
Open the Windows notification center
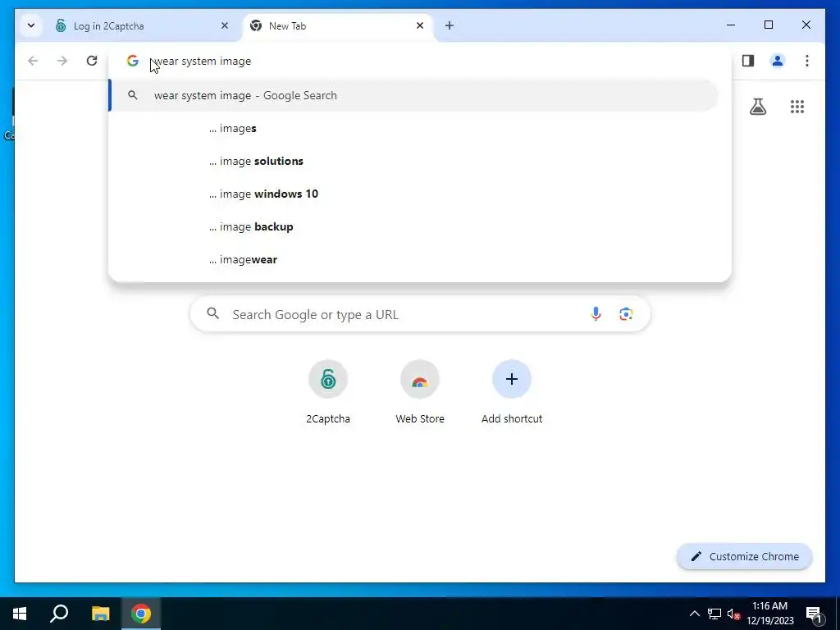[814, 614]
